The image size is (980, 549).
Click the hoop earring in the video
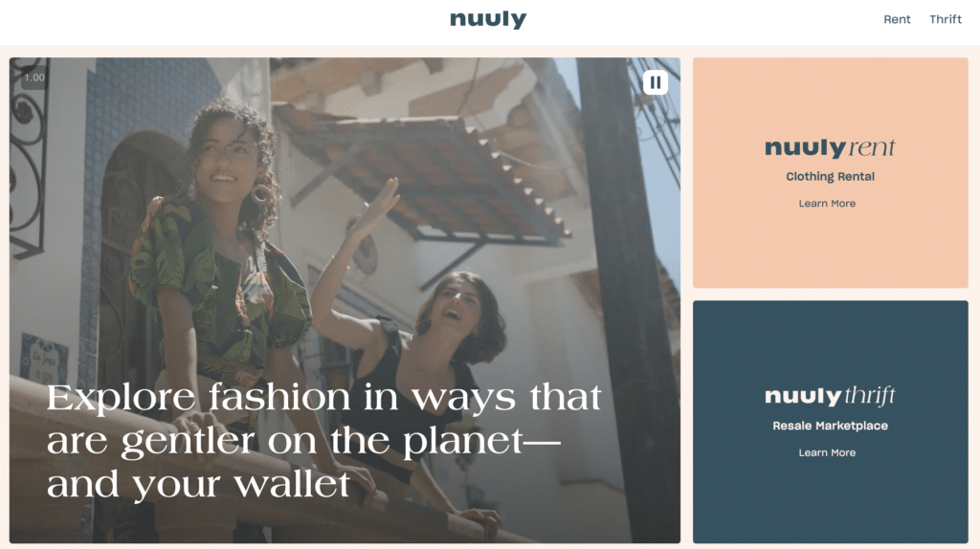point(260,194)
